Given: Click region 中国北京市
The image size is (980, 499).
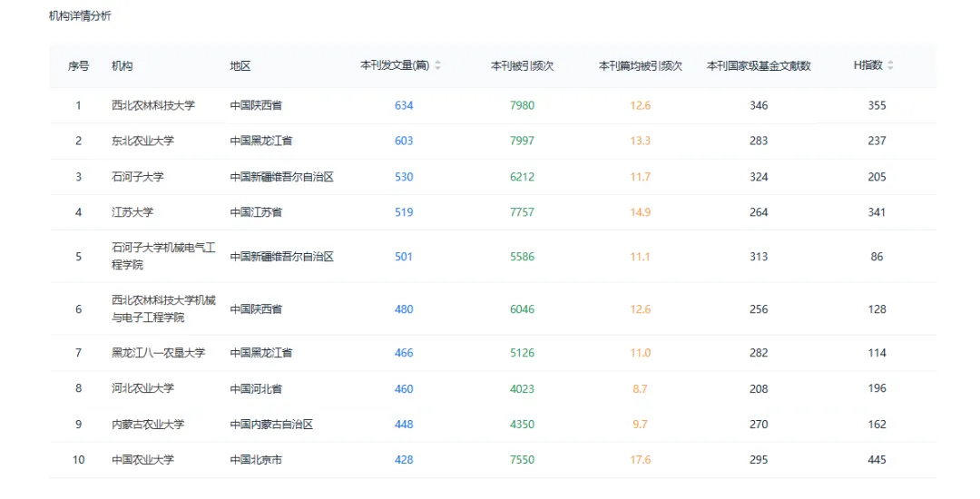Looking at the screenshot, I should pos(256,460).
